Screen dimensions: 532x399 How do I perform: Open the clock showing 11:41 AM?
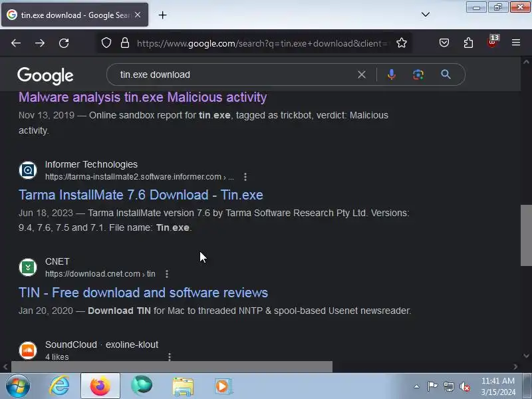(497, 386)
